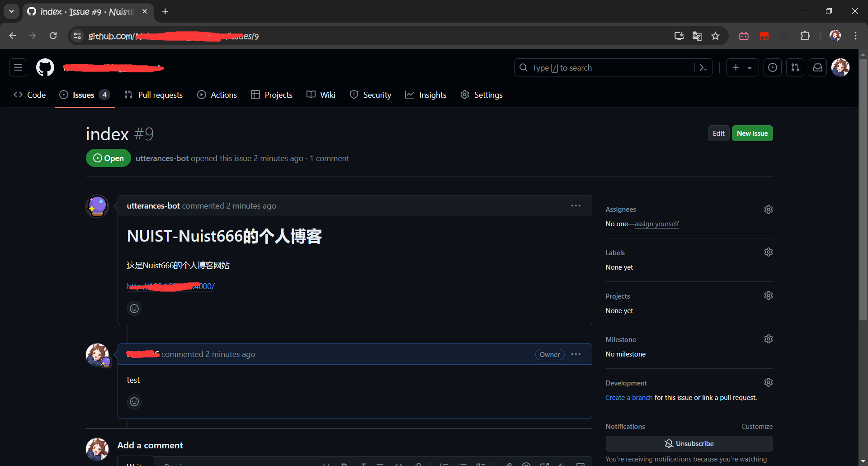Open the hamburger navigation menu
Image resolution: width=868 pixels, height=466 pixels.
point(18,68)
